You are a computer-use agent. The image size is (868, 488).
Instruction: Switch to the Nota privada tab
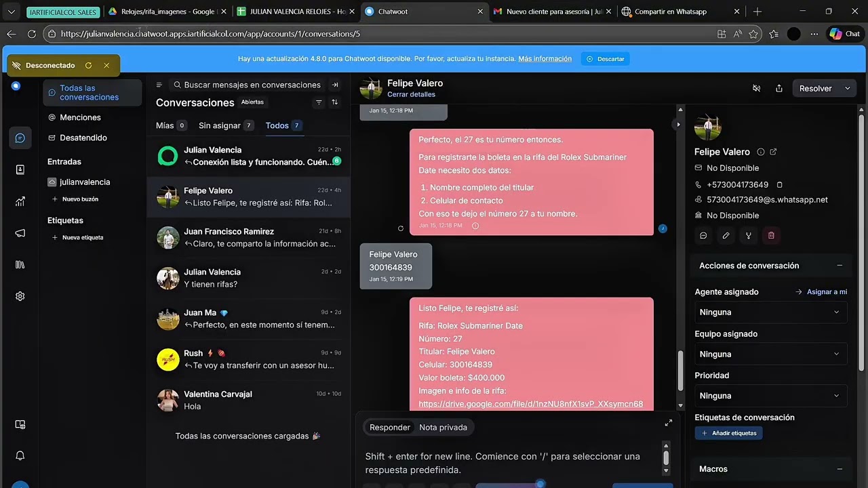pos(443,428)
